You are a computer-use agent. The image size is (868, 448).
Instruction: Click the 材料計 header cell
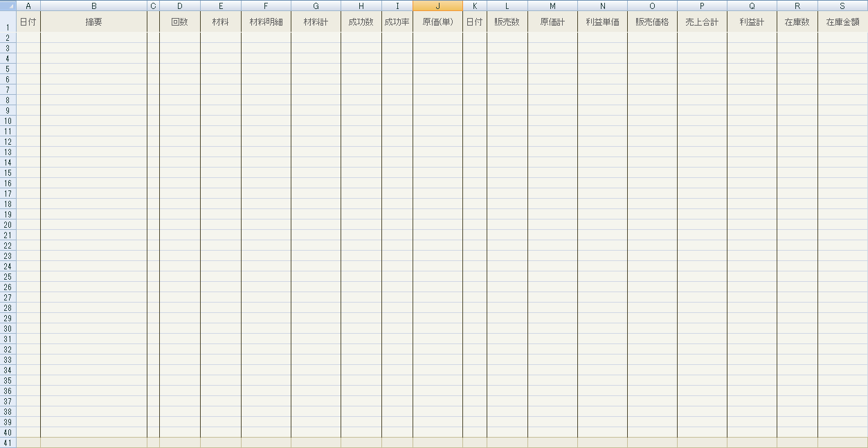(x=316, y=21)
